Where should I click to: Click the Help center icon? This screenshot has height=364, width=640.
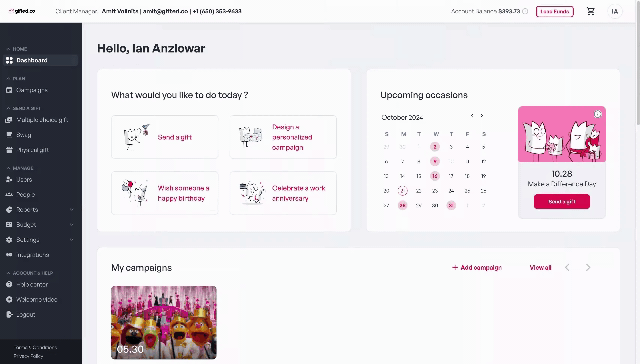9,284
